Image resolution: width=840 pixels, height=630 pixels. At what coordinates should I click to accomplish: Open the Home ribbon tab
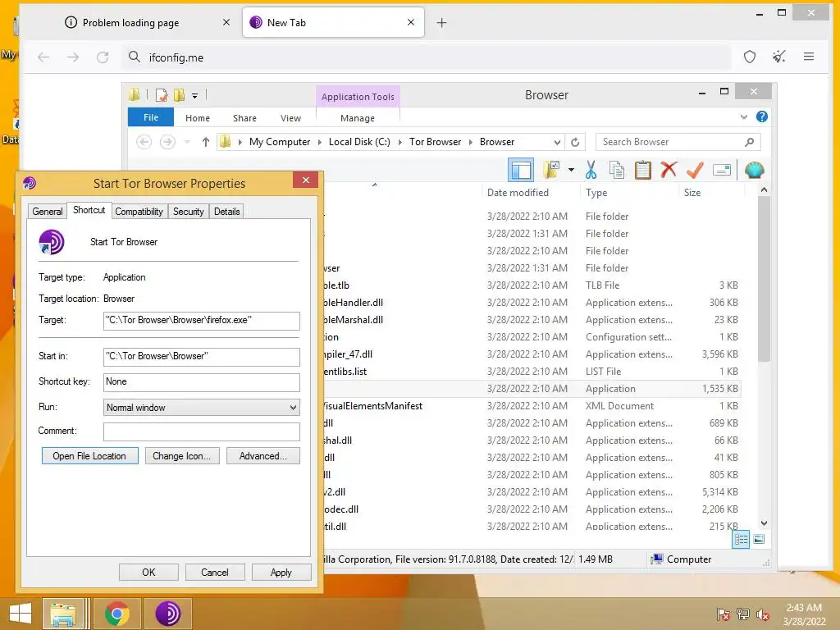pos(198,118)
